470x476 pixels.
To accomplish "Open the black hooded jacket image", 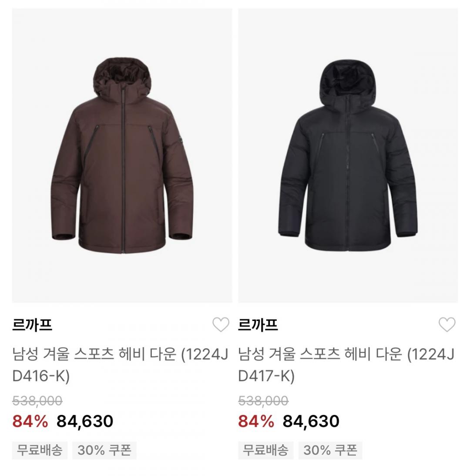I will [x=348, y=155].
